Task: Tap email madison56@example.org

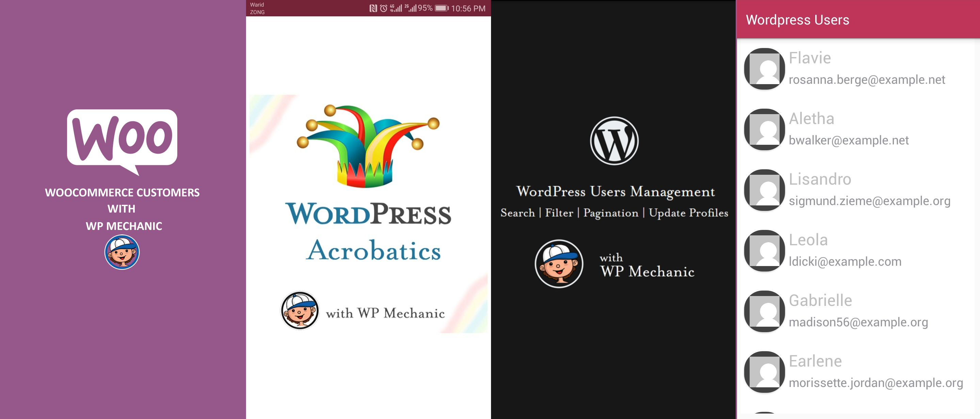Action: pos(858,322)
